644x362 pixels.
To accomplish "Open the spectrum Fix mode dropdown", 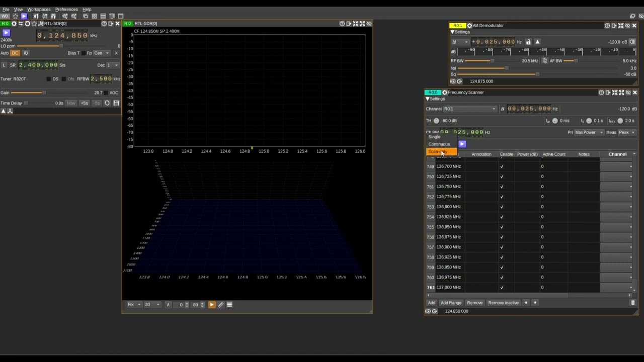I will (x=134, y=305).
